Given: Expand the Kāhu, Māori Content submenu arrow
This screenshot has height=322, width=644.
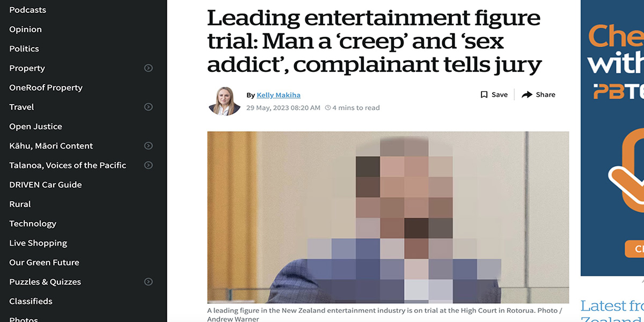Looking at the screenshot, I should coord(149,146).
